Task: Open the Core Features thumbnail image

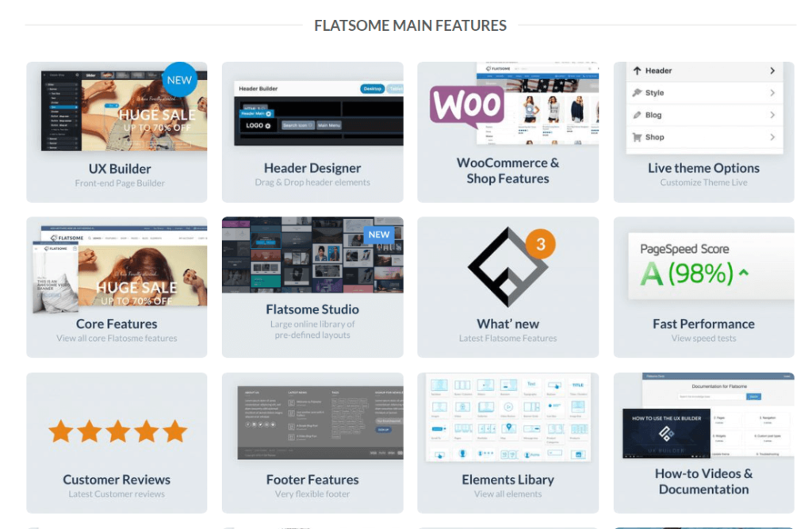Action: pos(117,265)
